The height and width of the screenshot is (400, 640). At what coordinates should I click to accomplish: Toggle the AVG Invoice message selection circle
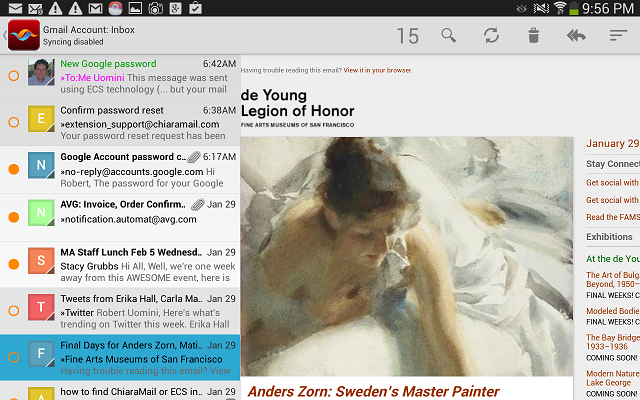pos(14,217)
